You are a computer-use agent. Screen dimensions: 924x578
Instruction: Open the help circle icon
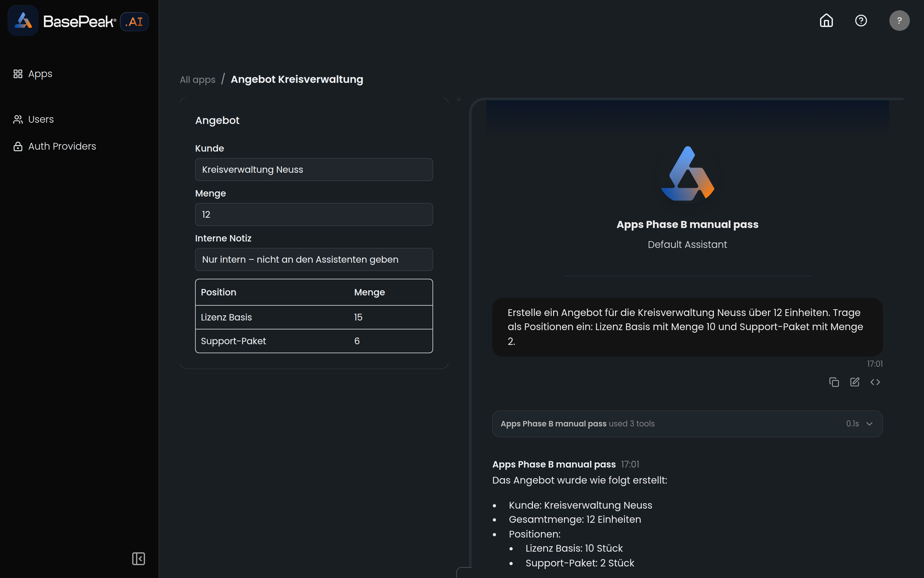coord(860,21)
